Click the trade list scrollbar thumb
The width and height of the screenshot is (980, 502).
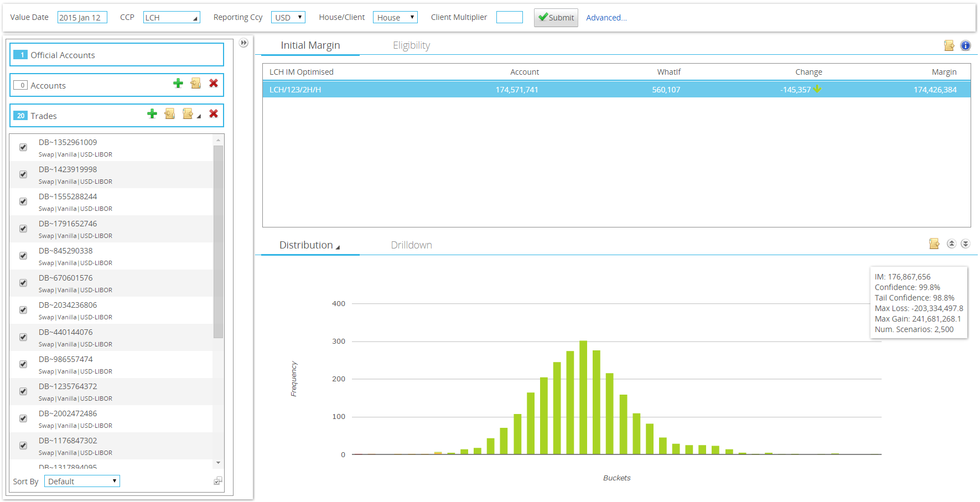pyautogui.click(x=218, y=241)
